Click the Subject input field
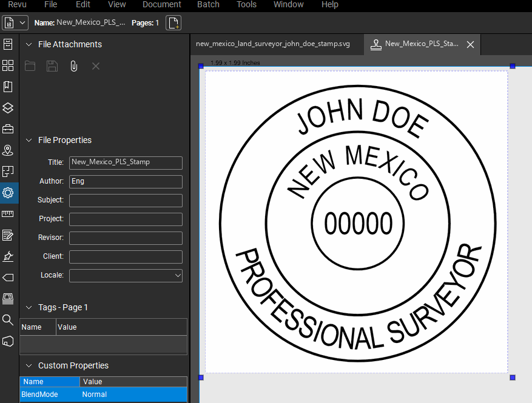This screenshot has width=532, height=403. click(126, 201)
